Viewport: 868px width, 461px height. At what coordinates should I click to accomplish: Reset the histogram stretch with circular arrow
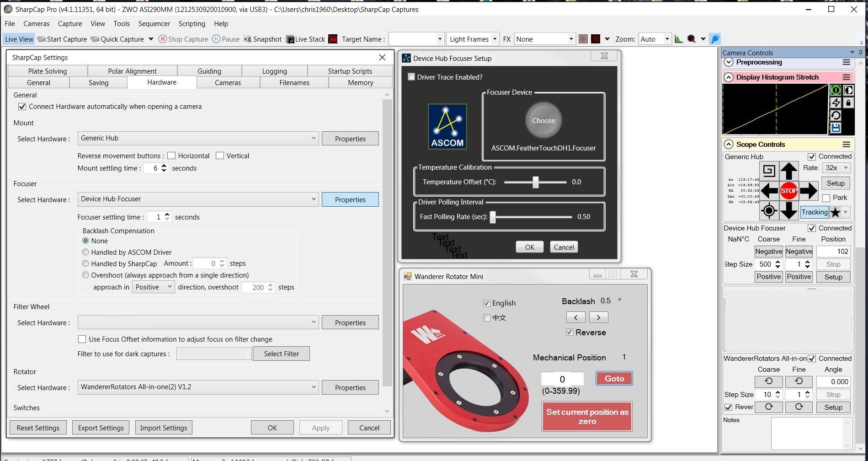[x=836, y=116]
